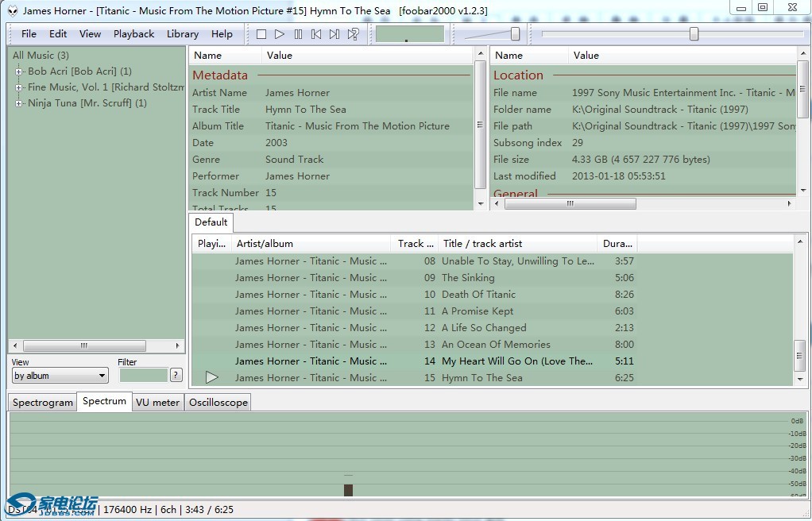
Task: Click the mini visualization panel in toolbar
Action: tap(410, 34)
